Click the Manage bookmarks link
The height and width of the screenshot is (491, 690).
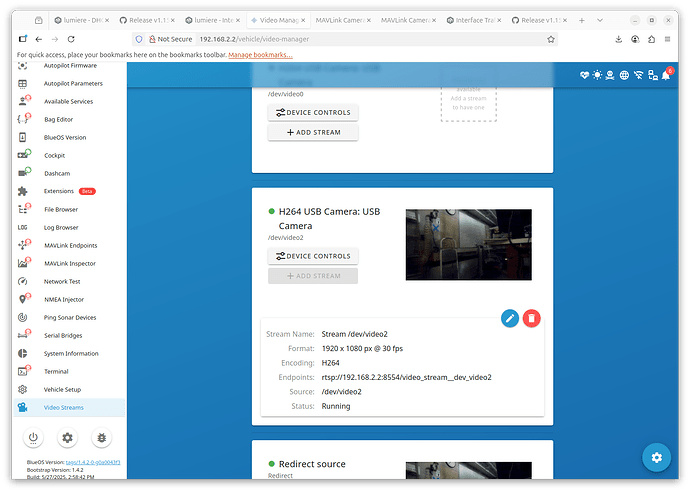click(x=260, y=55)
